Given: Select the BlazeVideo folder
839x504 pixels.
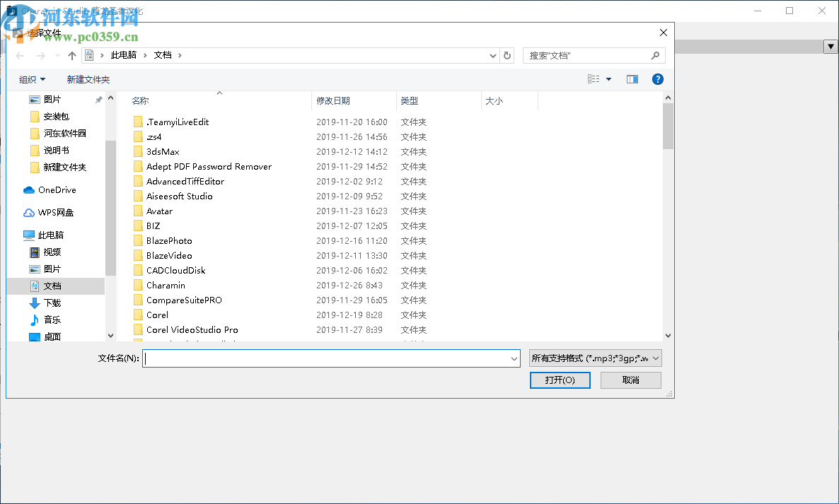Looking at the screenshot, I should click(169, 256).
